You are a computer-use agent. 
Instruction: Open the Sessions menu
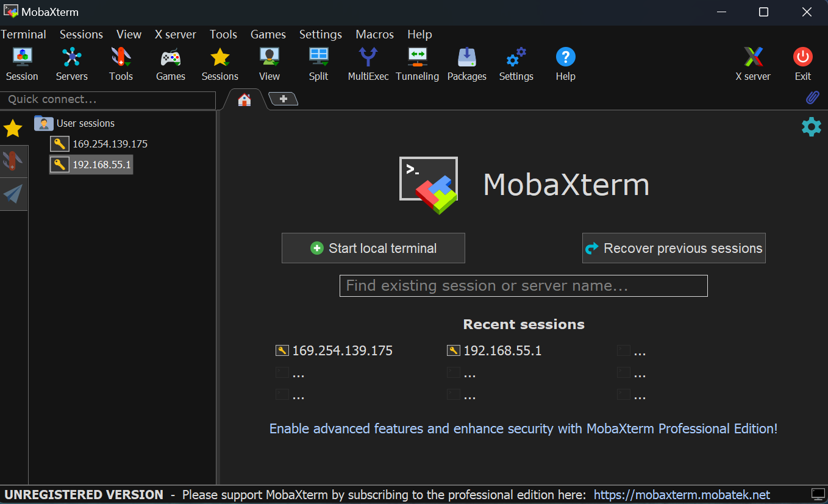[81, 34]
